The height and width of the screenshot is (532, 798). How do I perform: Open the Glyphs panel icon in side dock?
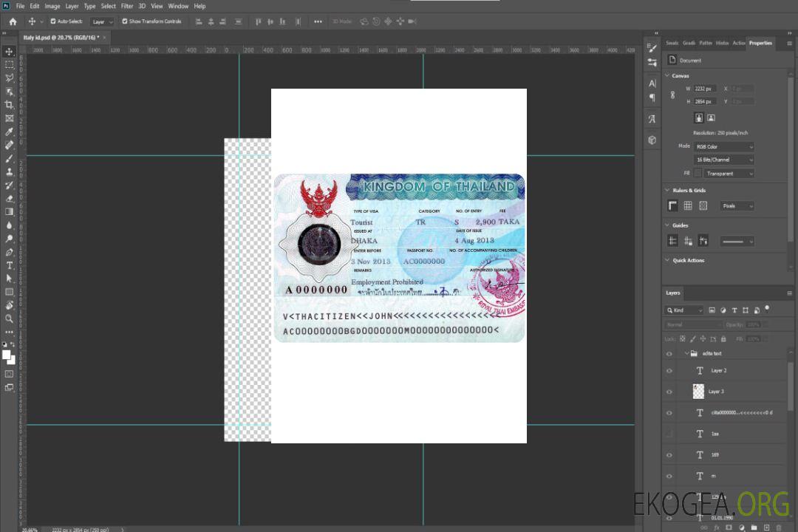652,119
